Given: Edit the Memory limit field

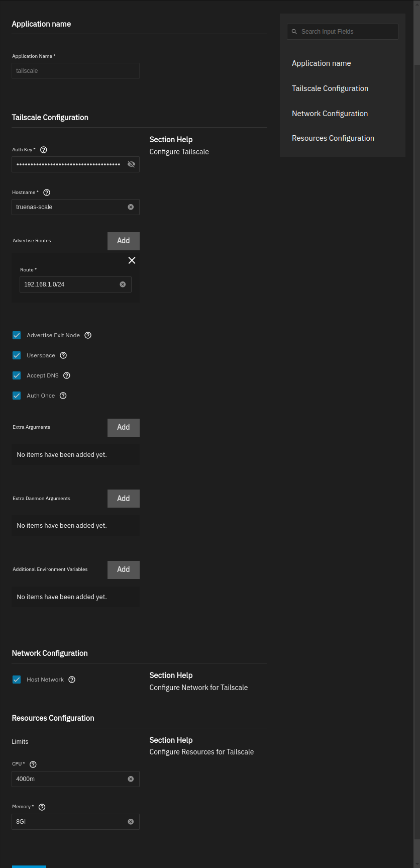Looking at the screenshot, I should [75, 822].
